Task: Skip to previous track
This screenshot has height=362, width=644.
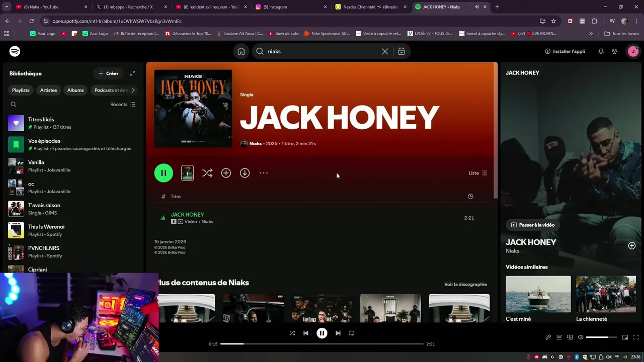Action: click(x=306, y=333)
